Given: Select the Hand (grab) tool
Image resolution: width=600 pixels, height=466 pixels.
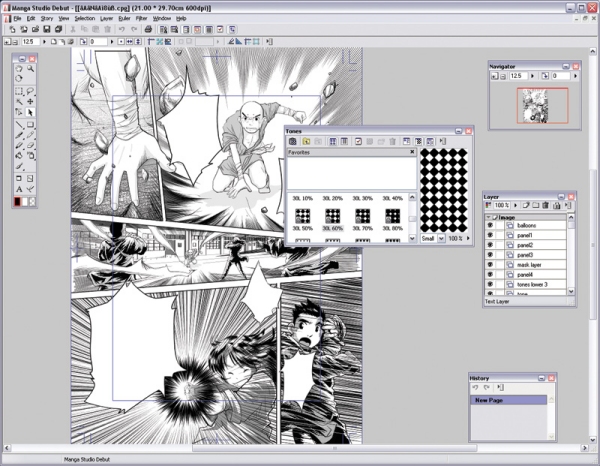Looking at the screenshot, I should [x=19, y=69].
